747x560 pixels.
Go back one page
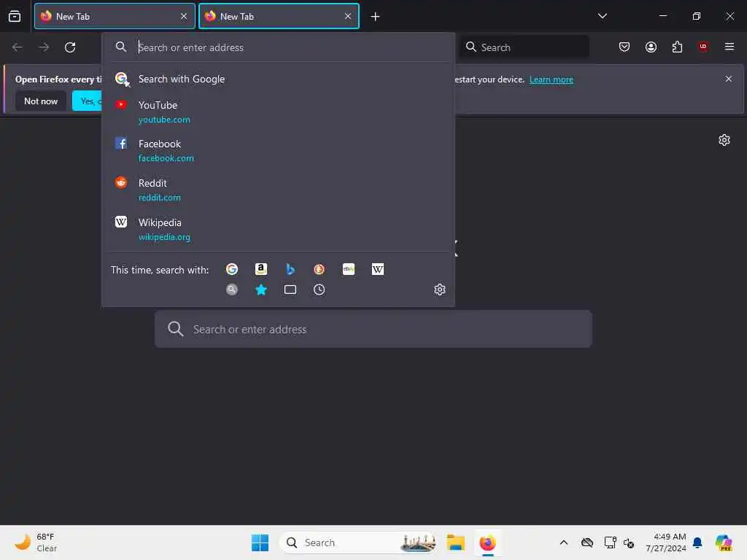pos(18,47)
